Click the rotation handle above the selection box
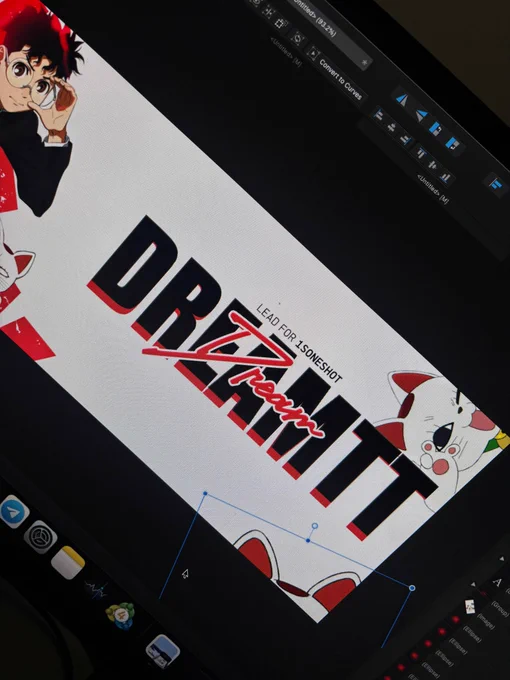Screen dimensions: 510x680 pos(315,526)
